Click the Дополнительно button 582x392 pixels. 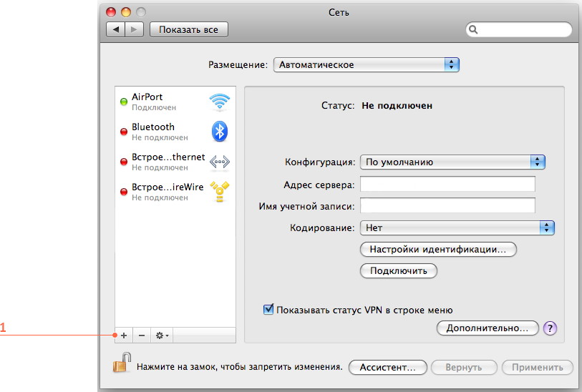(488, 328)
